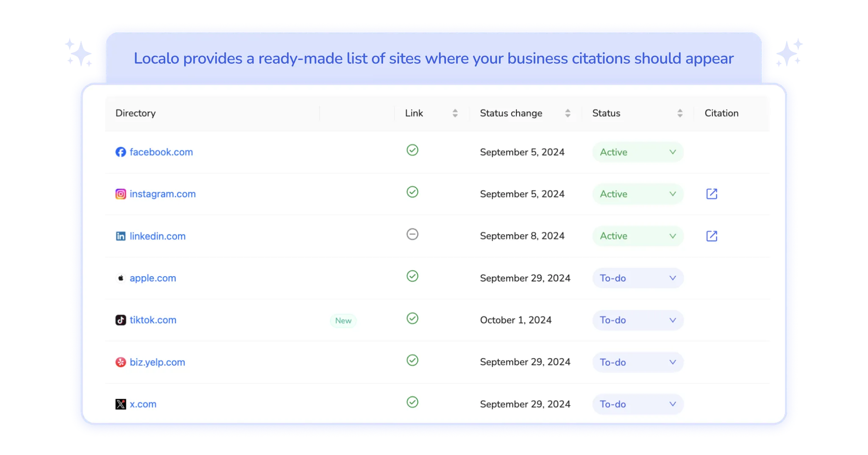Open the biz.yelp.com directory link
This screenshot has width=868, height=455.
[x=157, y=362]
